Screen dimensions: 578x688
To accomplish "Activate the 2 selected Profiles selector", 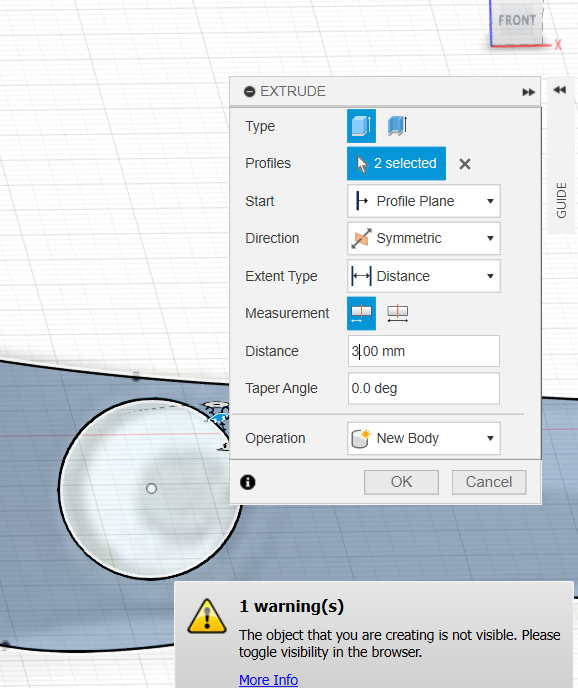I will (396, 163).
